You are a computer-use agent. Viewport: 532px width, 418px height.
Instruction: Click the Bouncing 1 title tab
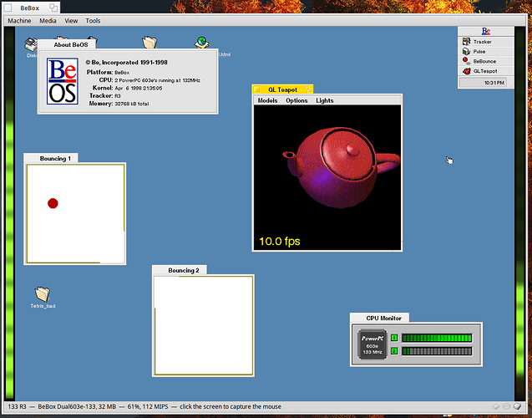(x=52, y=159)
